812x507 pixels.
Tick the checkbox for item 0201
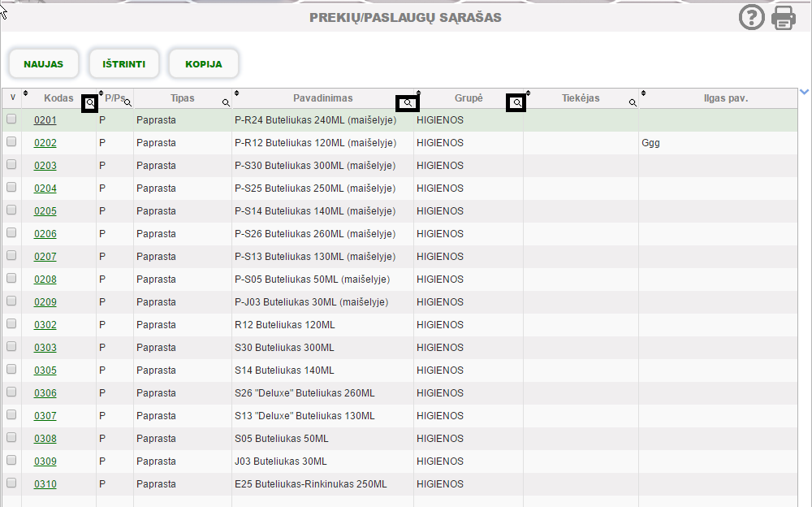11,119
